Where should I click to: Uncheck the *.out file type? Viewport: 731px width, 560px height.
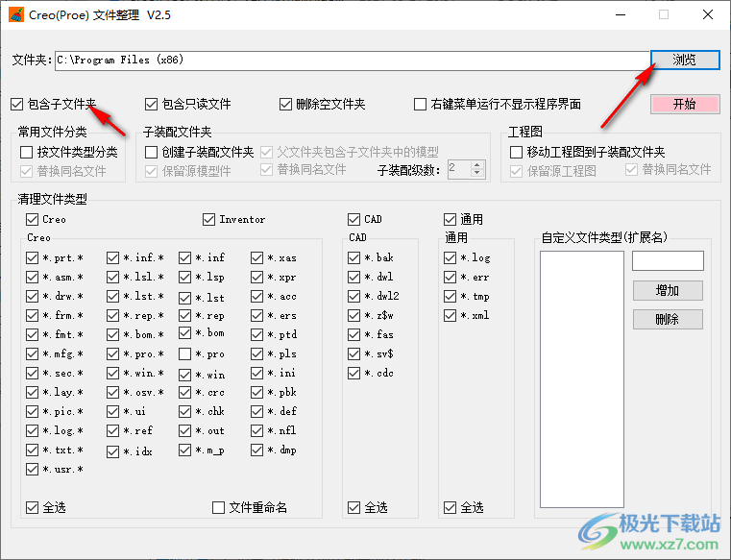tap(185, 431)
